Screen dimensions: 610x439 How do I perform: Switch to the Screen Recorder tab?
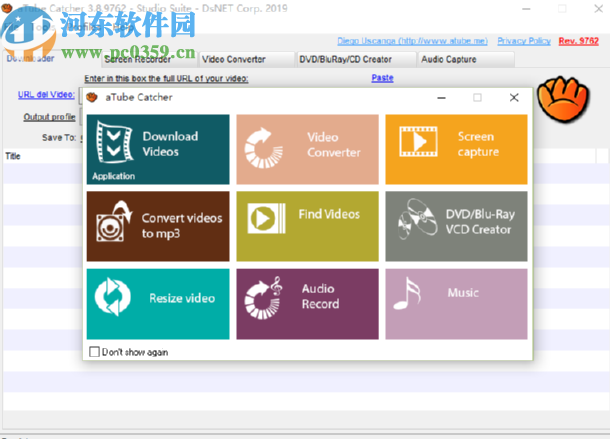tap(149, 60)
